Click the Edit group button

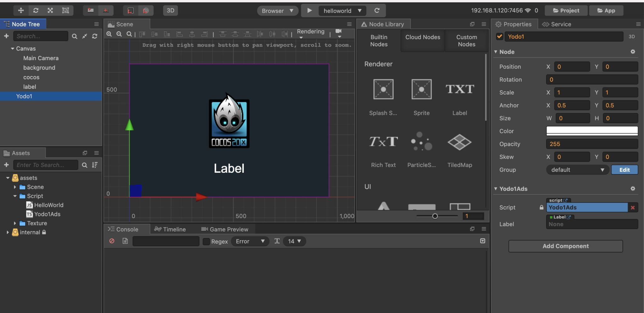coord(625,170)
